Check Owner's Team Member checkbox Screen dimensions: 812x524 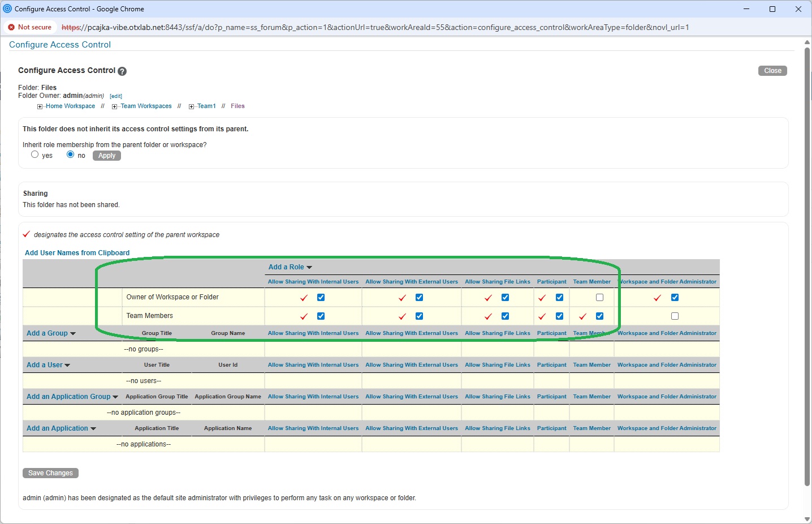pos(599,298)
